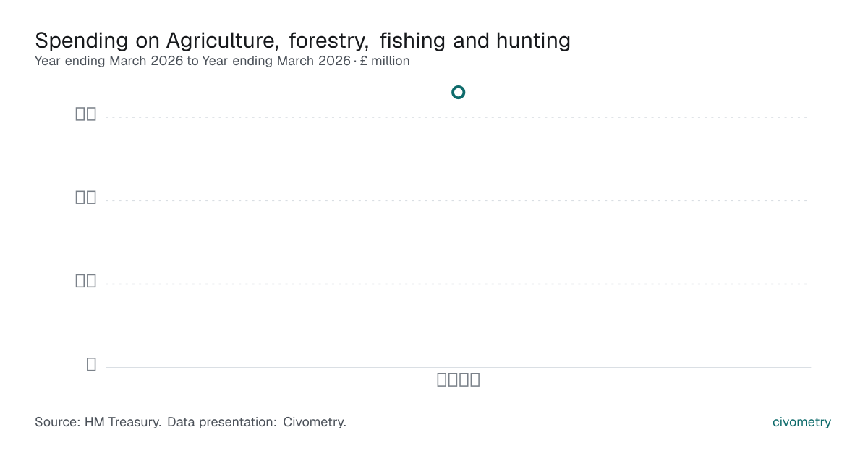Click the lowest dotted gridline

tap(458, 284)
